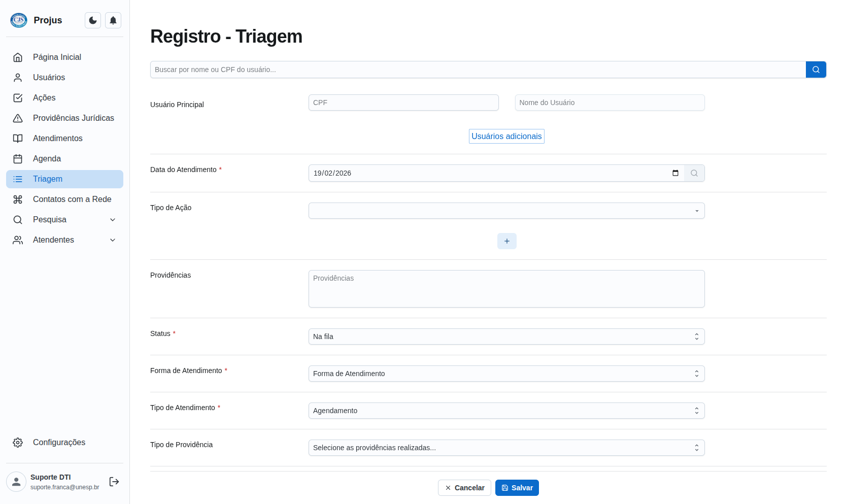The image size is (847, 504).
Task: Expand the Pesquisa submenu chevron
Action: point(113,220)
